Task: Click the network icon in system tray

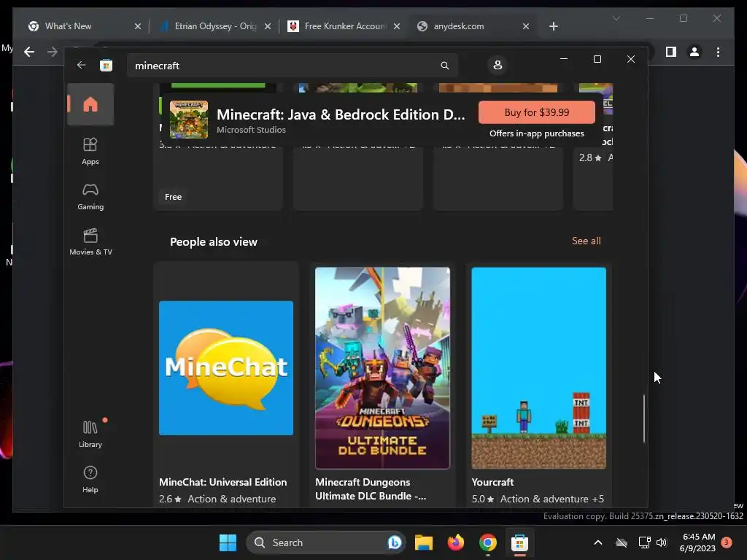Action: (x=645, y=542)
